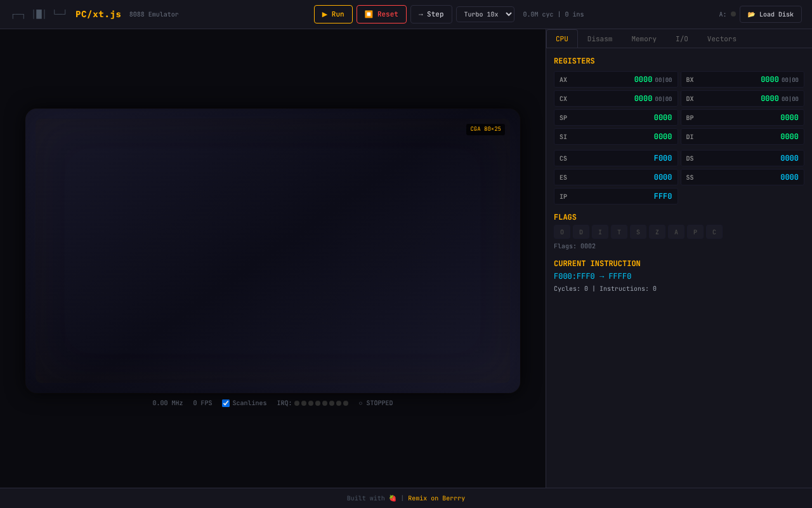Click the last IRQ indicator dot
Viewport: 812px width, 508px height.
[346, 403]
